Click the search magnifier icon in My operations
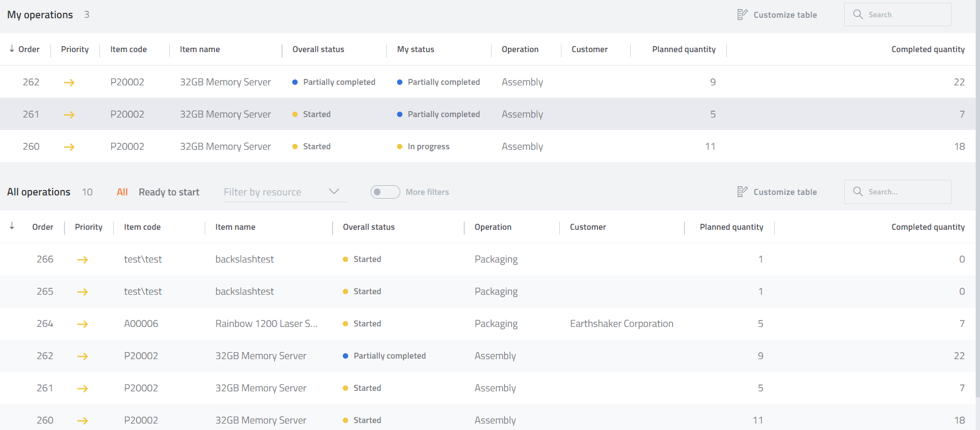This screenshot has width=980, height=430. click(x=857, y=14)
